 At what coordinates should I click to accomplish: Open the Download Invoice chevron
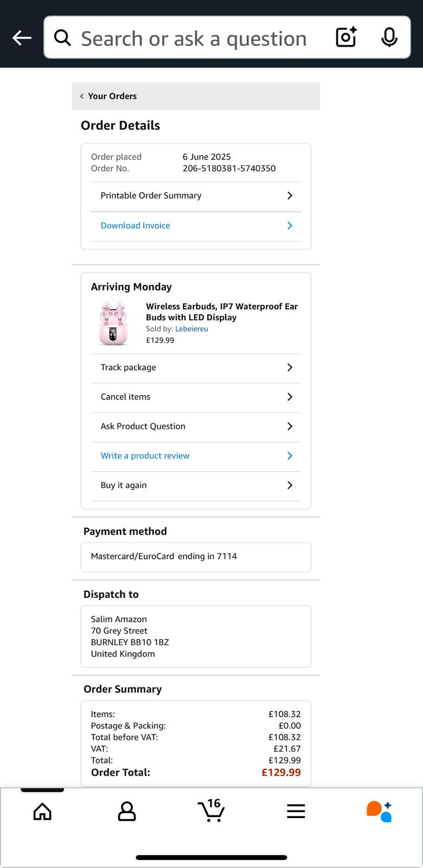(x=290, y=226)
